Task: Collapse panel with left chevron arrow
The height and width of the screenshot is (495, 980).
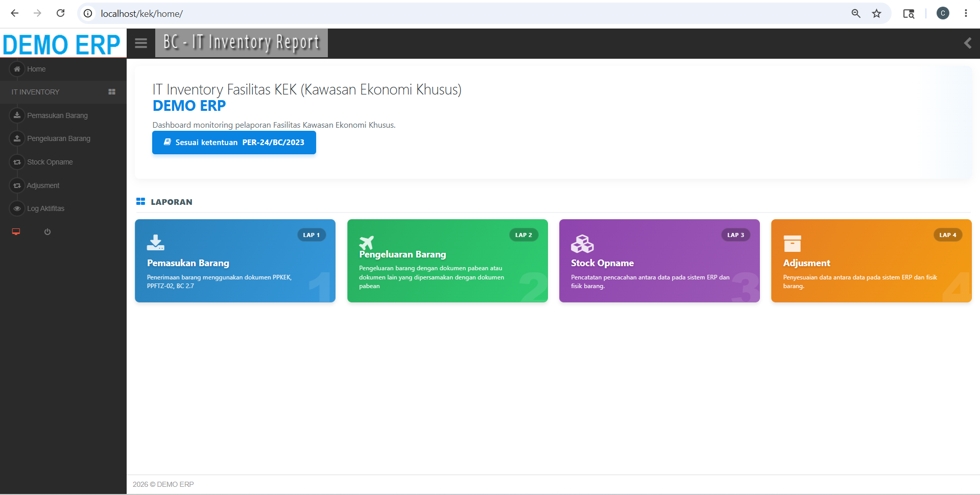Action: click(967, 43)
